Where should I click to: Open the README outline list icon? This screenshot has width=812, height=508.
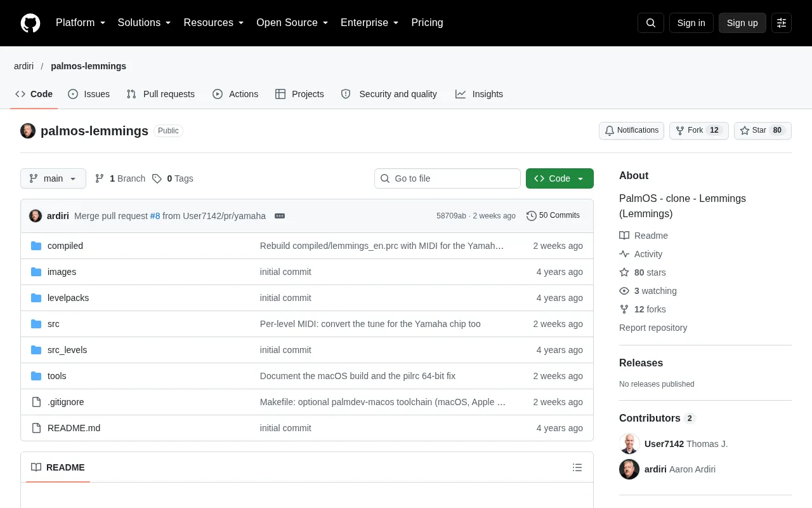click(x=577, y=467)
